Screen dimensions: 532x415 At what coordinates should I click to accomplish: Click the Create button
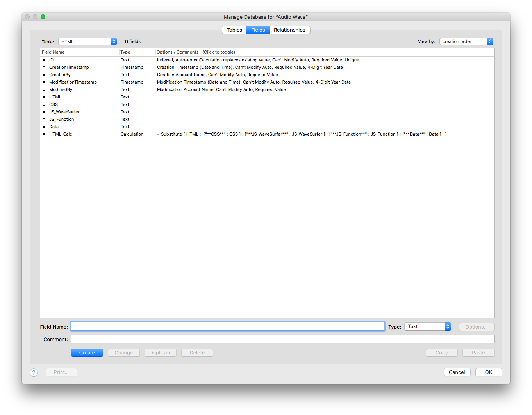(87, 352)
